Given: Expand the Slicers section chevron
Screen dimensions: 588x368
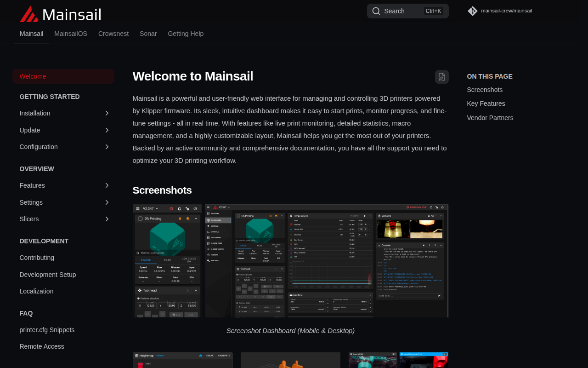Looking at the screenshot, I should (x=107, y=219).
